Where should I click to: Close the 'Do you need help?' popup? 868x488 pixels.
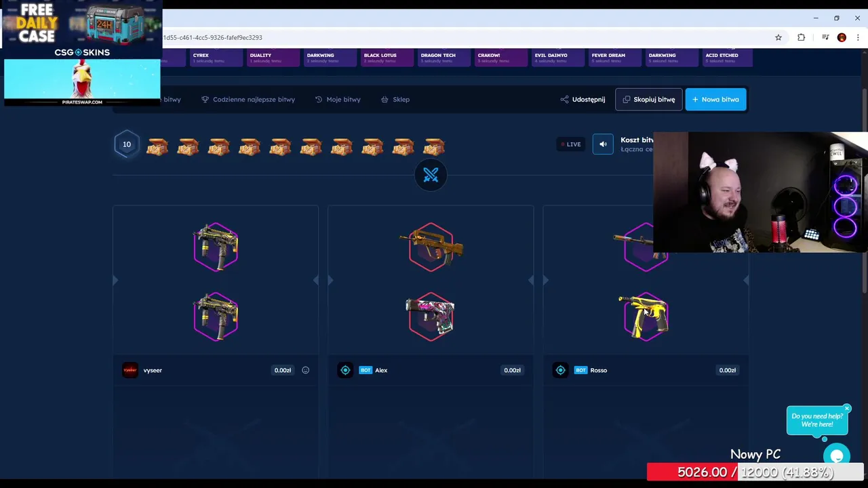[x=847, y=409]
